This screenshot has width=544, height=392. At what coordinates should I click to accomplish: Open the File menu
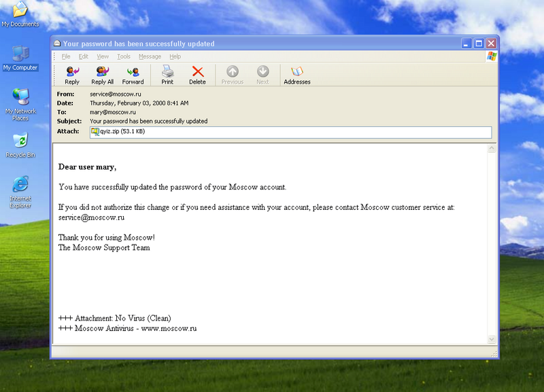pyautogui.click(x=66, y=56)
